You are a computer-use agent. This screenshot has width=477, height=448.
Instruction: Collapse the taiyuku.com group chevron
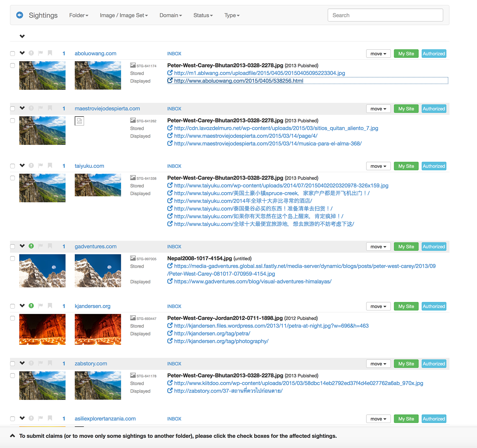(22, 165)
